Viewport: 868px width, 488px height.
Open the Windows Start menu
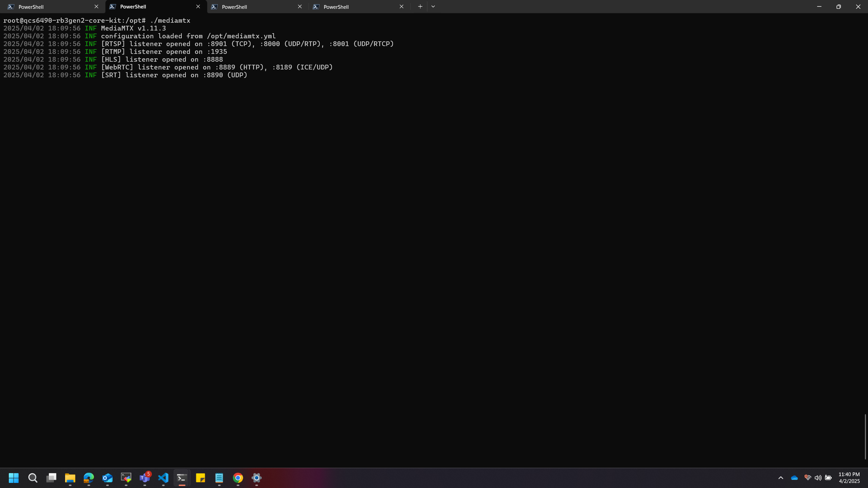click(14, 478)
